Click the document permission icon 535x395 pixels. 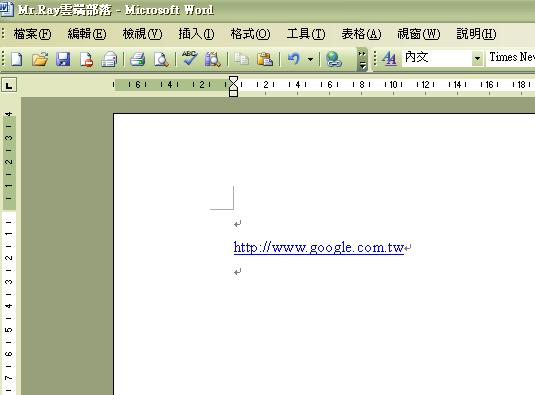[86, 59]
